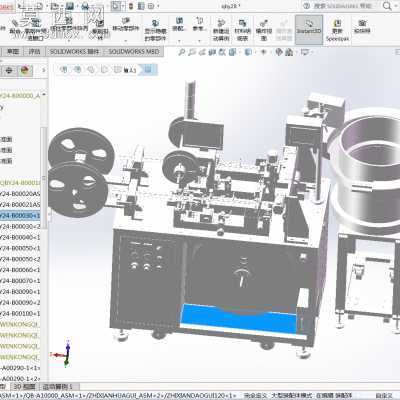The height and width of the screenshot is (400, 400).
Task: Open the DisplayManager color-ball tab
Action: click(x=25, y=70)
